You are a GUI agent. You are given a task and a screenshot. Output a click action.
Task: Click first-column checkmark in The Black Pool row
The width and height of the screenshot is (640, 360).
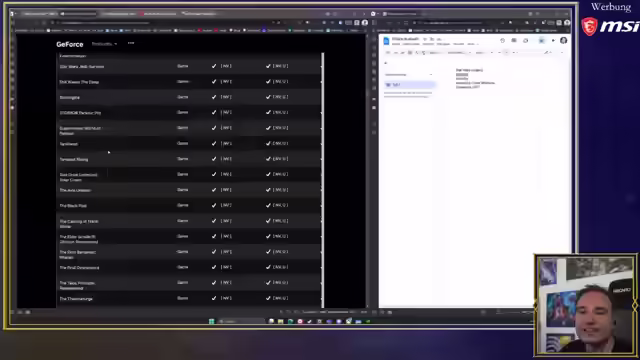[214, 205]
